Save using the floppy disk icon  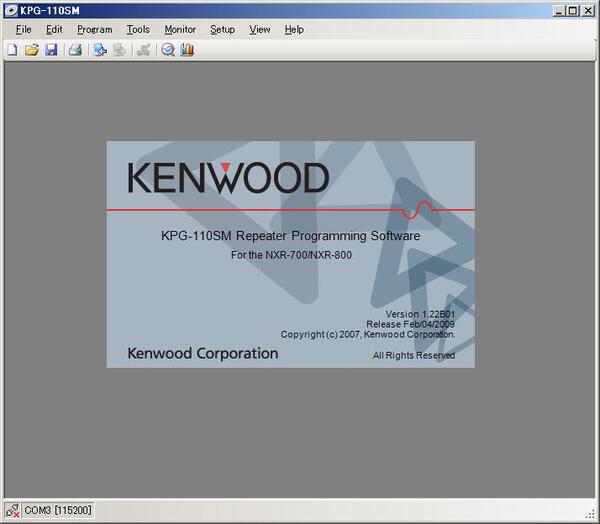pyautogui.click(x=51, y=50)
